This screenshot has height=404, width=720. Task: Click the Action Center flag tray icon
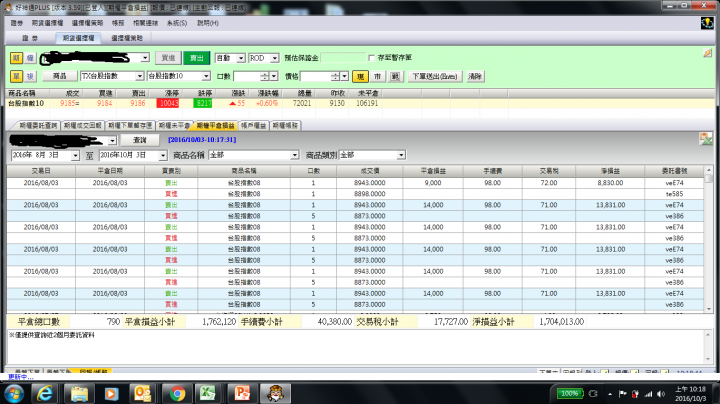[x=623, y=394]
